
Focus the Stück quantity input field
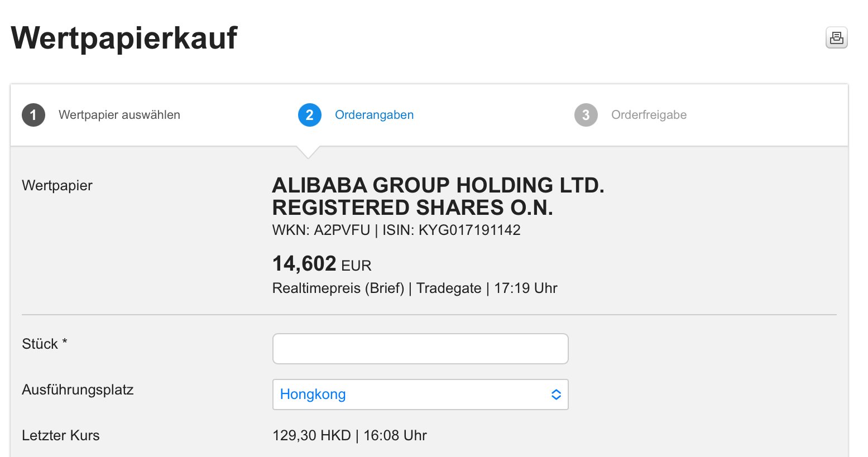(x=420, y=349)
